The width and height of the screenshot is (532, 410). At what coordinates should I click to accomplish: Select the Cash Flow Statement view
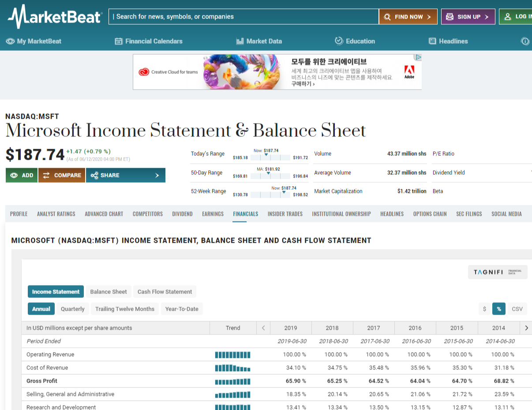tap(165, 292)
